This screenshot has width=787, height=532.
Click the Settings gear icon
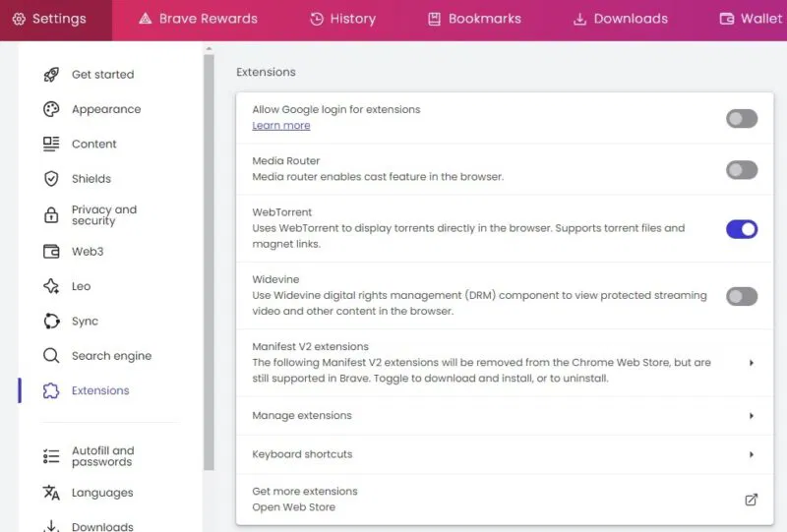[19, 19]
